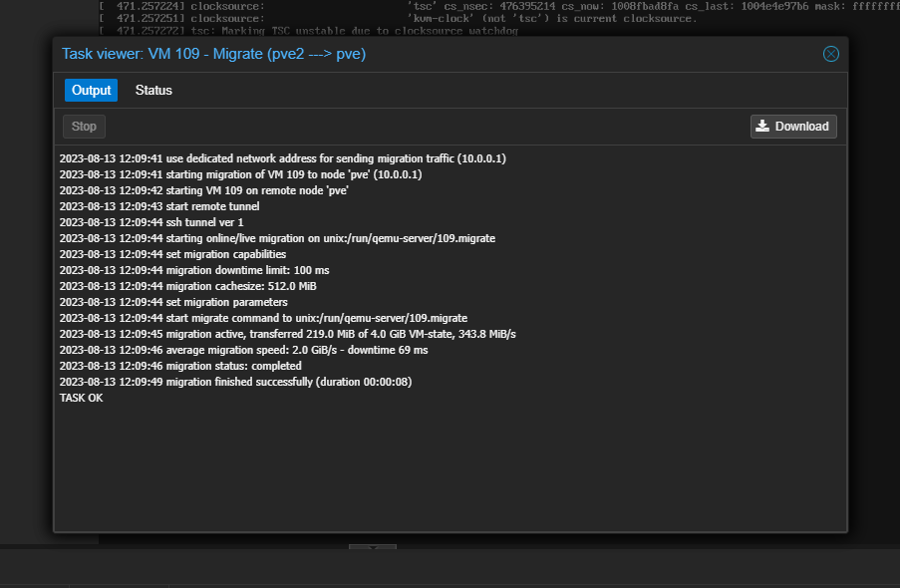Click the 'migration downtime limit' log line

[193, 270]
